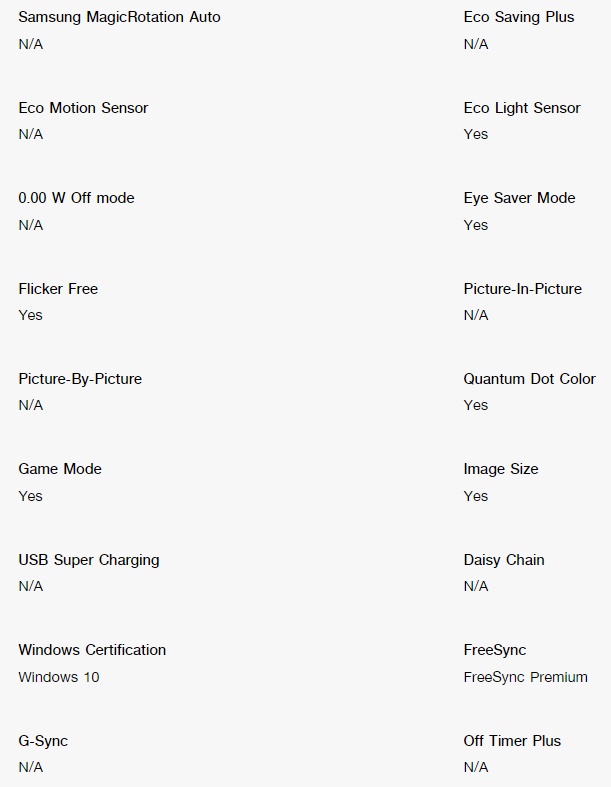The width and height of the screenshot is (611, 787).
Task: Click the Game Mode spec title
Action: coord(60,469)
